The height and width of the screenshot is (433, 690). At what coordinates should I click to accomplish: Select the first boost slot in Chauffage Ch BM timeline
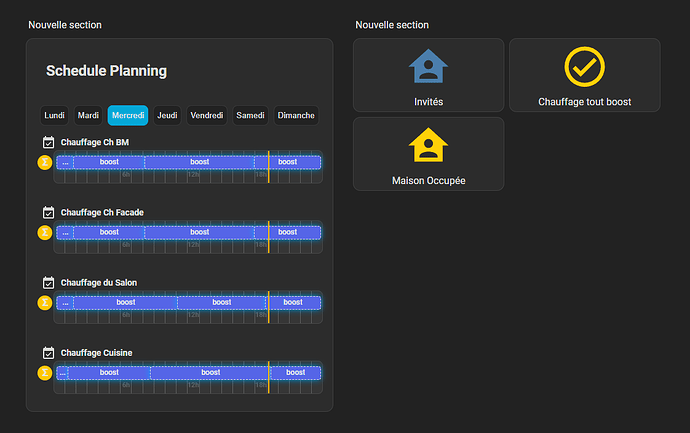pyautogui.click(x=109, y=162)
